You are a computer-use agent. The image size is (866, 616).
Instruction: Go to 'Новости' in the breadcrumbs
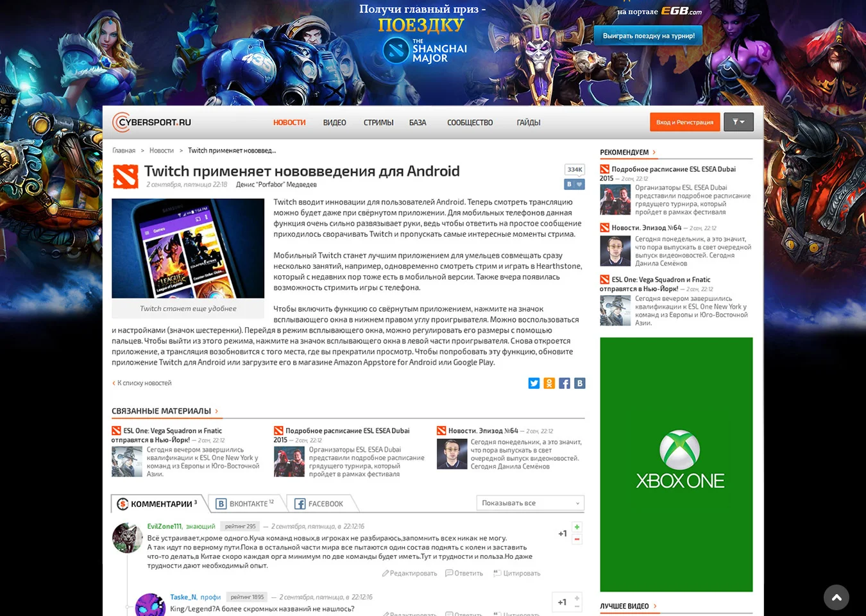(x=162, y=151)
